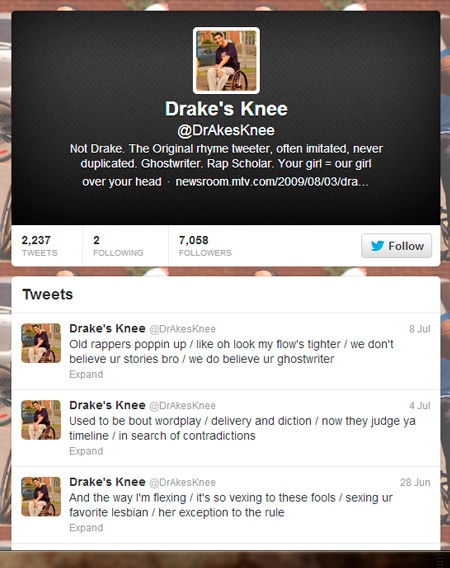450x568 pixels.
Task: Expand the 8 Jul ghostwriter tweet
Action: pos(86,374)
